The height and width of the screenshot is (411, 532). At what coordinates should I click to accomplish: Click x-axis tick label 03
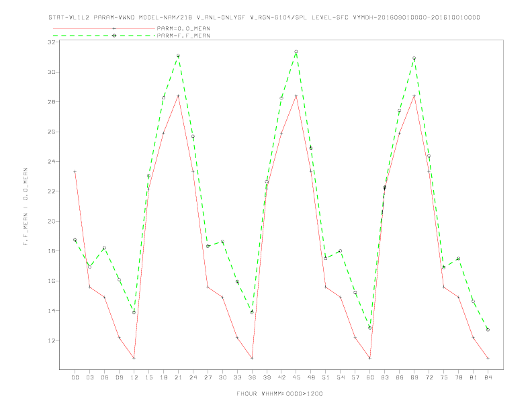89,377
